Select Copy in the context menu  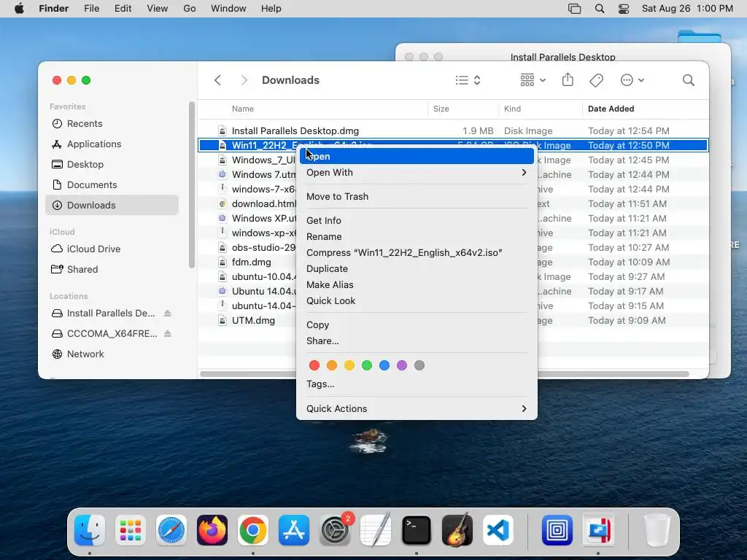point(417,324)
